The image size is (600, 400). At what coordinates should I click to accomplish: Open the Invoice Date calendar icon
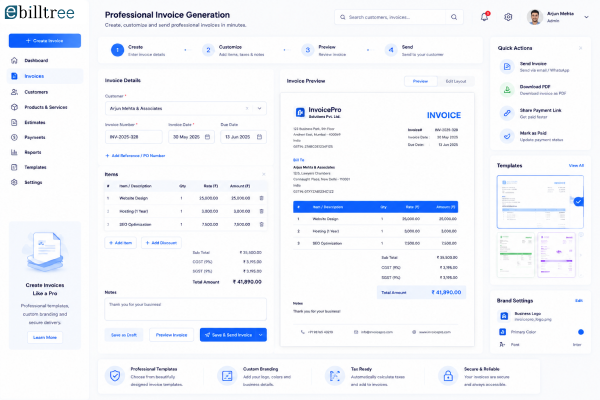pyautogui.click(x=207, y=137)
